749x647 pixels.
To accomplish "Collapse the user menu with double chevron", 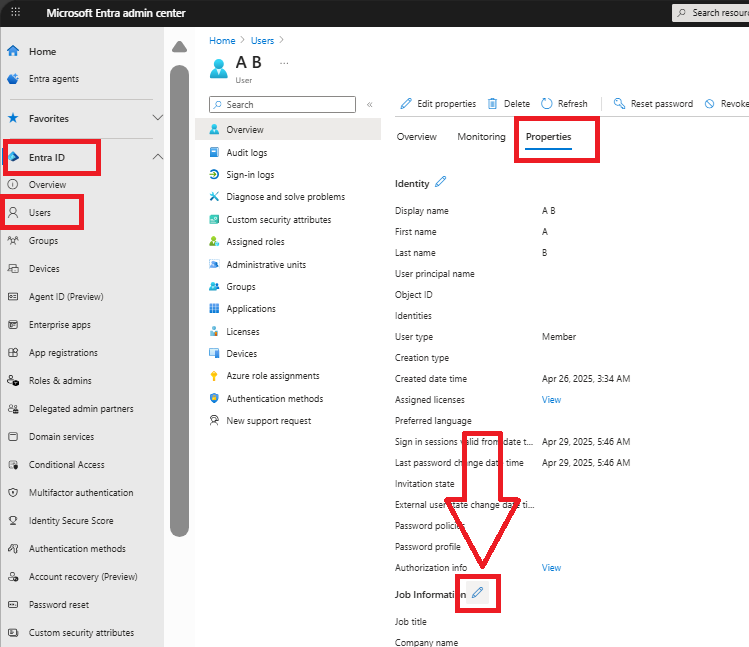I will [370, 105].
